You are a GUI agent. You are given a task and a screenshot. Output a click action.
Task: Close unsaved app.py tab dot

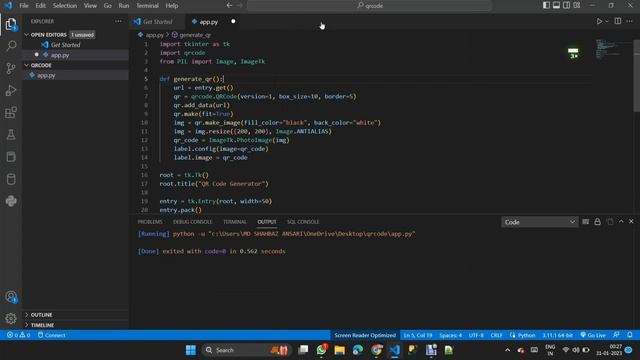[233, 21]
